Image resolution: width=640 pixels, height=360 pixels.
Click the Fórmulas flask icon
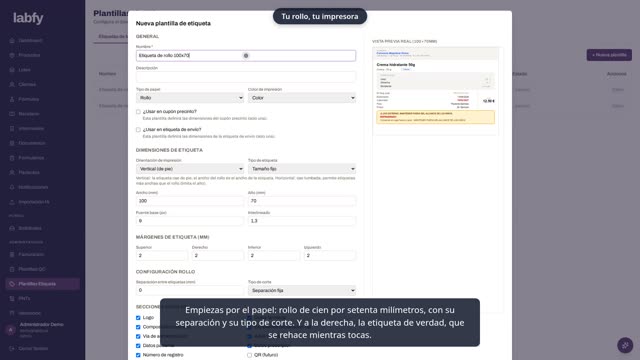pos(12,99)
